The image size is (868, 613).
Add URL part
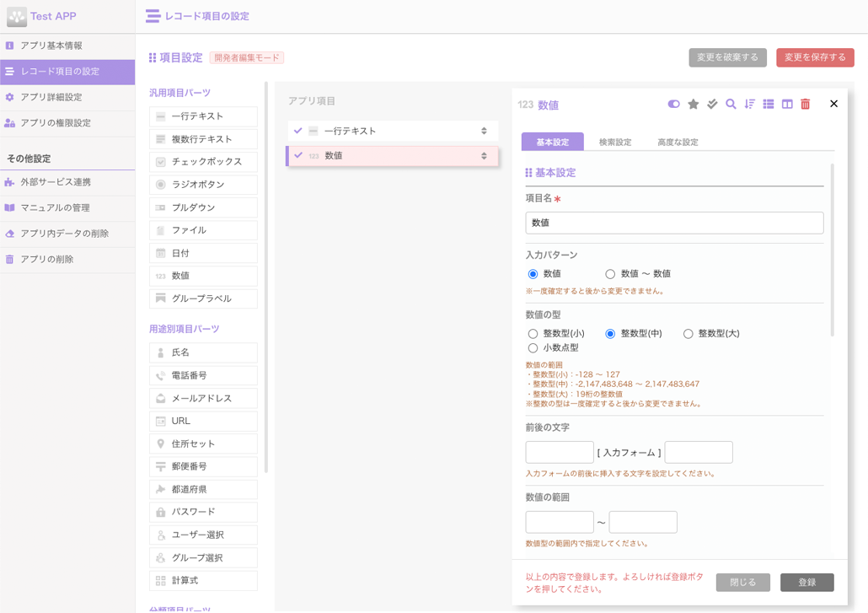203,421
